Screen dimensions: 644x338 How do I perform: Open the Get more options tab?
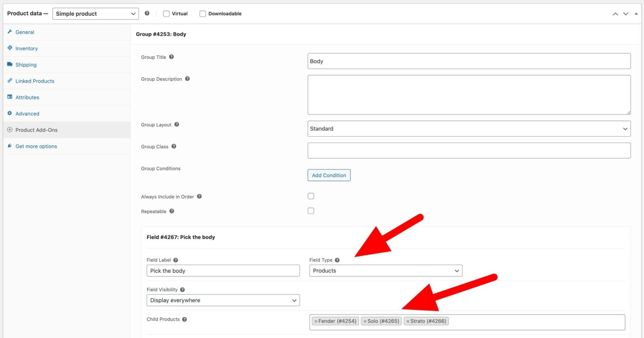click(67, 146)
